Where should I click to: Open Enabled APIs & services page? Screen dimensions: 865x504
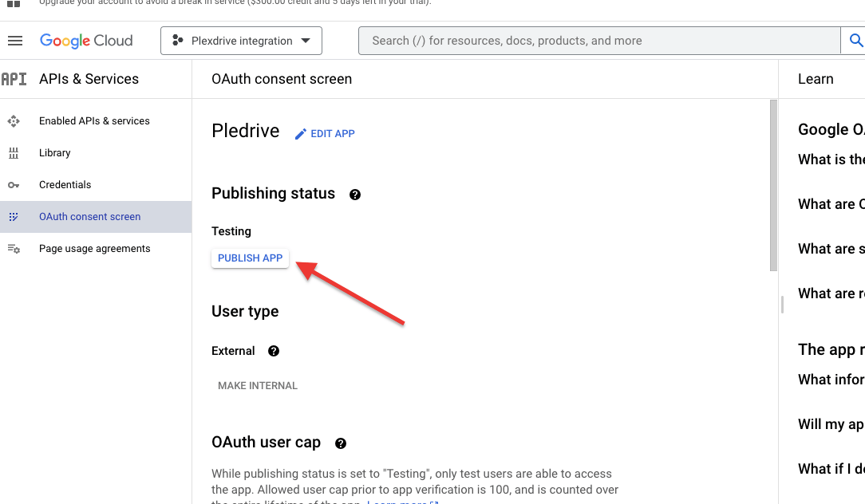[96, 120]
